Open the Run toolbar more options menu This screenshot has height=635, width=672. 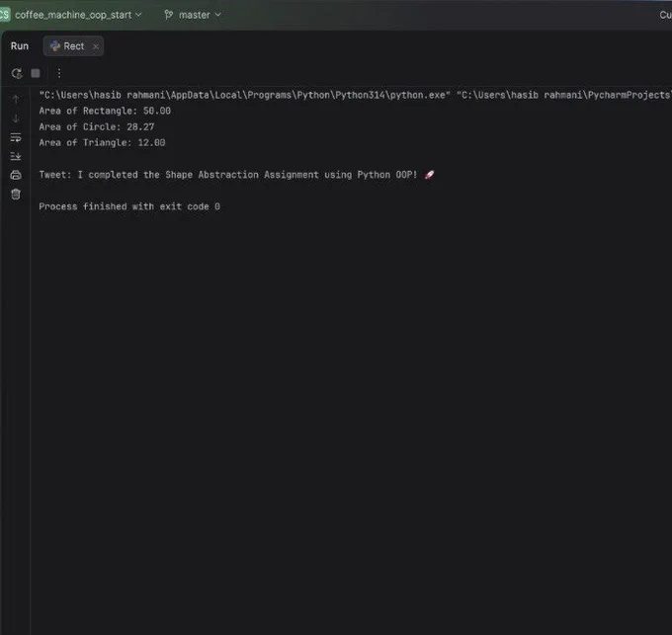tap(59, 74)
